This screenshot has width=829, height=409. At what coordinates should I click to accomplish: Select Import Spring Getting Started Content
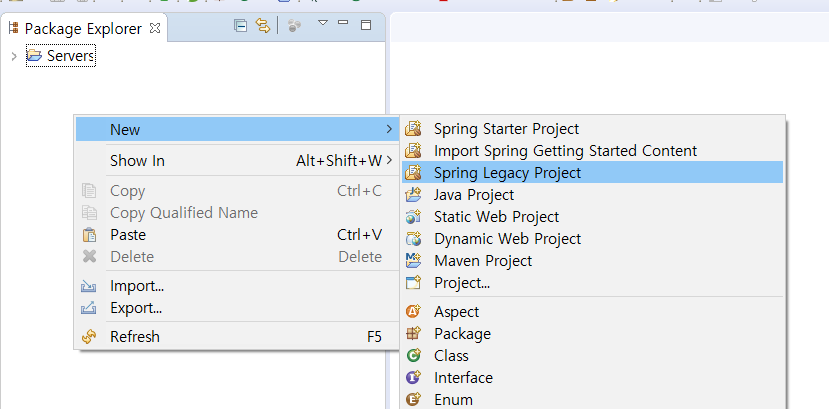point(592,151)
